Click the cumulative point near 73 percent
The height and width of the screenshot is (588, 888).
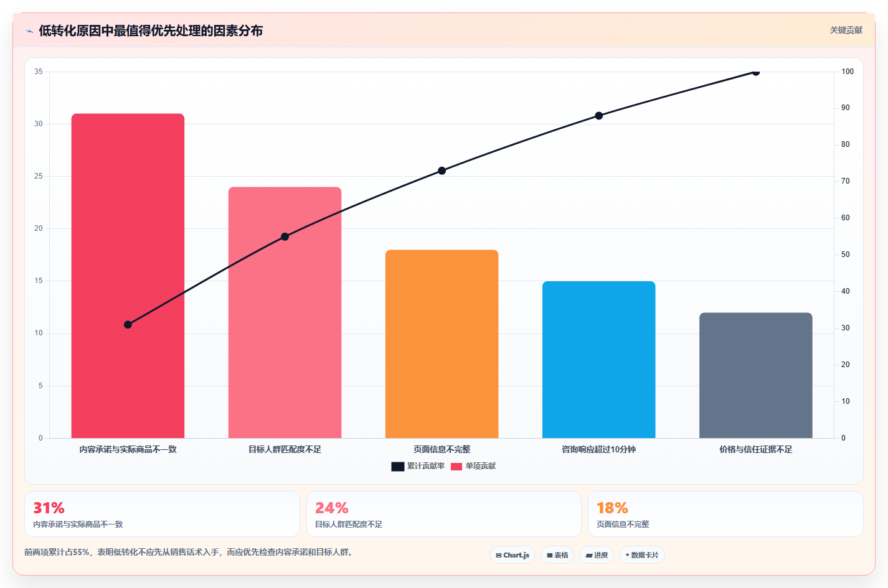442,170
